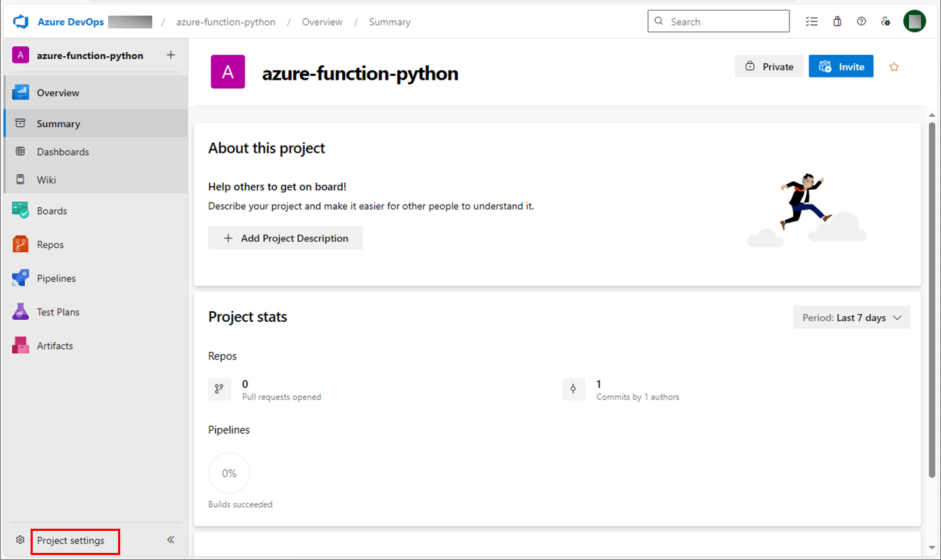The width and height of the screenshot is (941, 560).
Task: Open the User settings icon in header
Action: point(886,21)
